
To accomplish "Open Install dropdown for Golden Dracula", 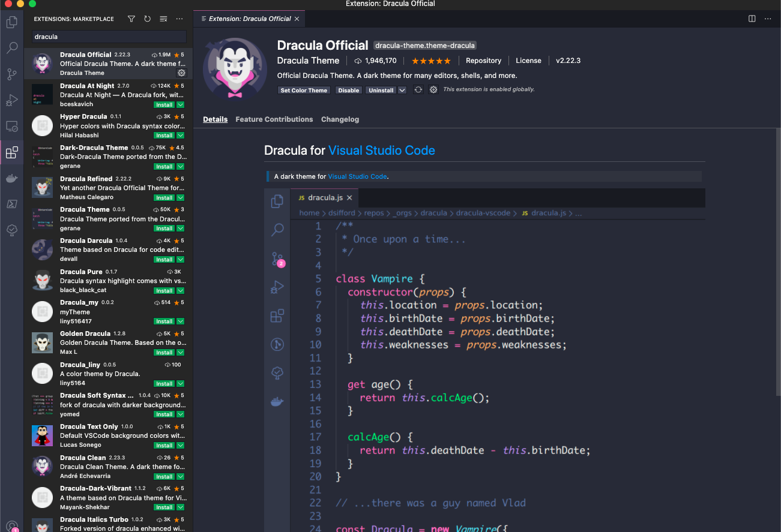I will [180, 353].
